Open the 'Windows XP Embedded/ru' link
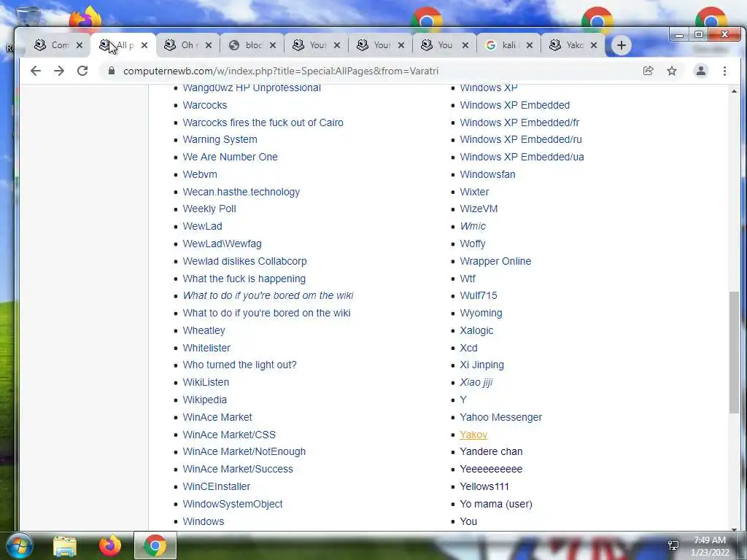Viewport: 747px width, 560px height. point(521,139)
